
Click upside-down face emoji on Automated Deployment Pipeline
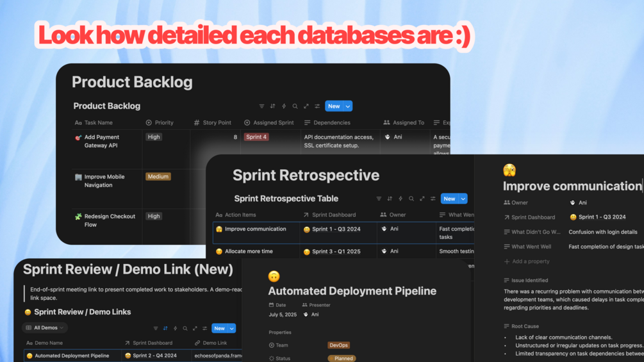pos(274,276)
